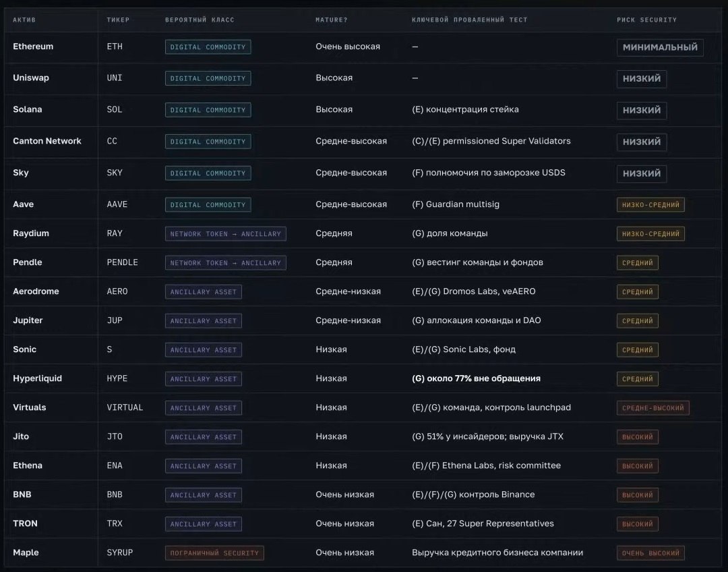Click the СРЕДНЕ-ВЫСОКИЙ risk badge

(x=653, y=408)
